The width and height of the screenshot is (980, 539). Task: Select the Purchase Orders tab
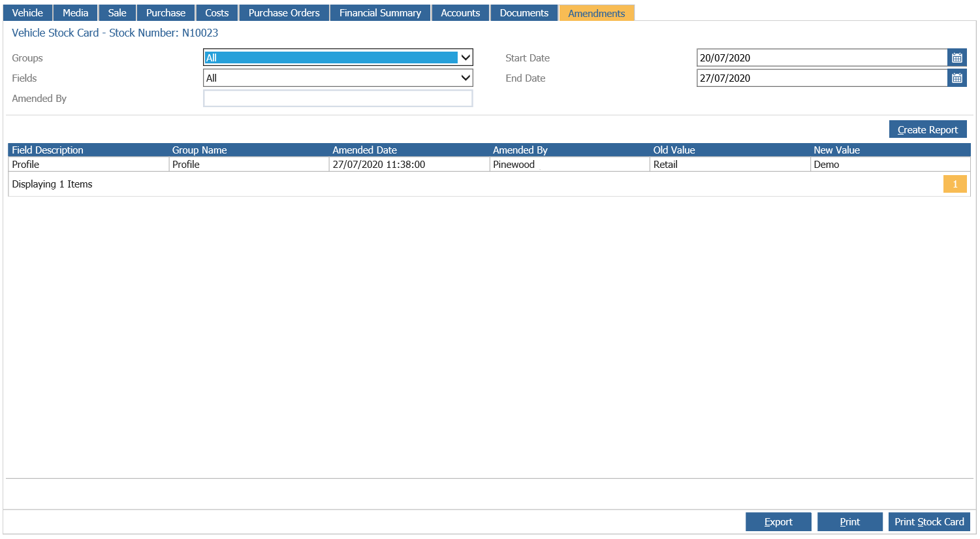[x=284, y=13]
